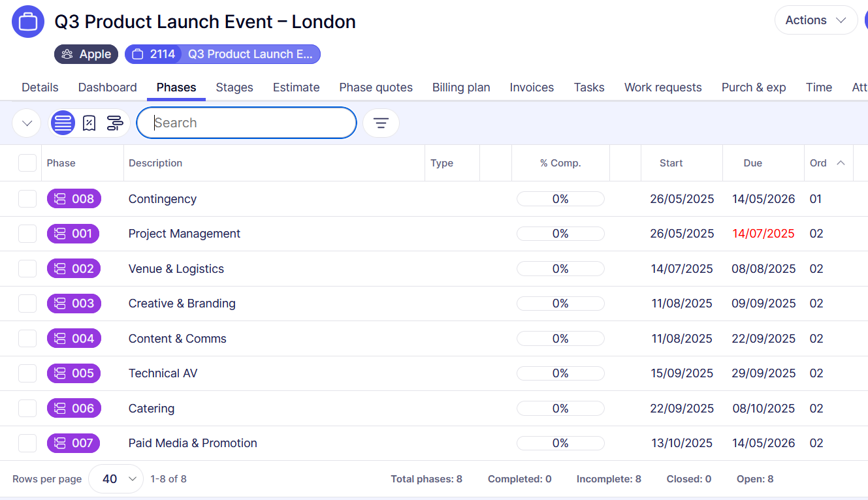The width and height of the screenshot is (868, 500).
Task: Click the 007 Paid Media phase badge
Action: pos(74,443)
